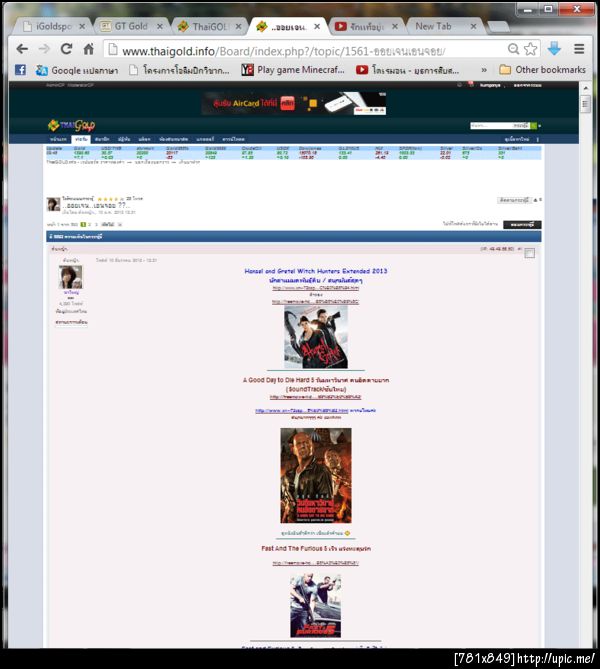Open the Facebook bookmark icon
Screen dimensions: 600x669
pyautogui.click(x=20, y=70)
